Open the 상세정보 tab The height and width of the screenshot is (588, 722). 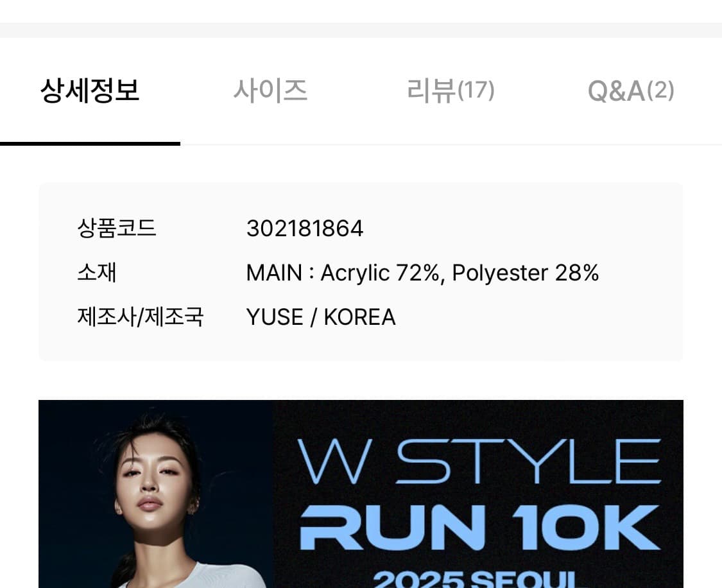click(x=90, y=91)
